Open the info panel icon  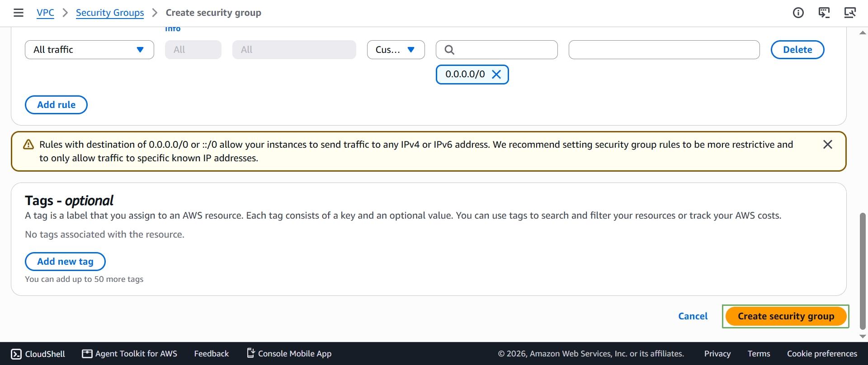[x=798, y=13]
